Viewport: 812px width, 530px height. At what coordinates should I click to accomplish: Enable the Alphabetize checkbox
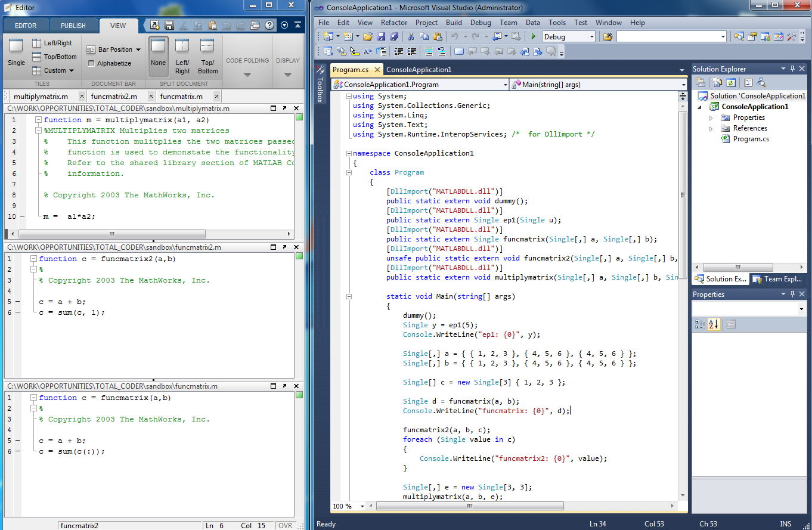tap(91, 63)
